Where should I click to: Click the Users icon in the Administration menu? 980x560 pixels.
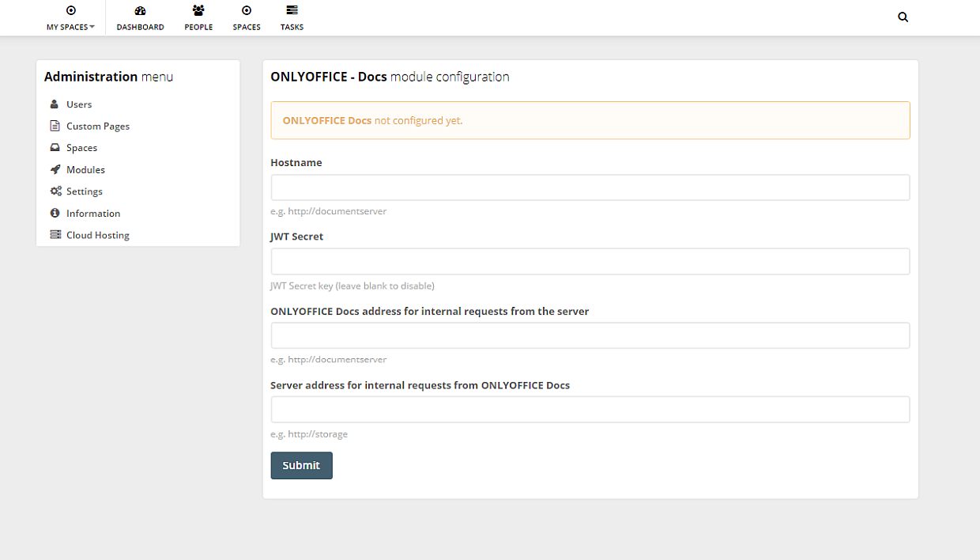pos(54,104)
